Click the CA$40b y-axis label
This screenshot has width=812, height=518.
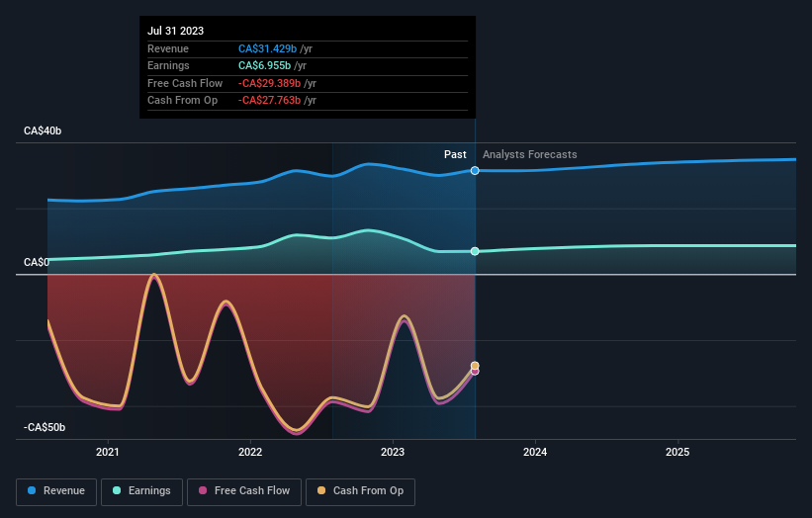pos(43,130)
